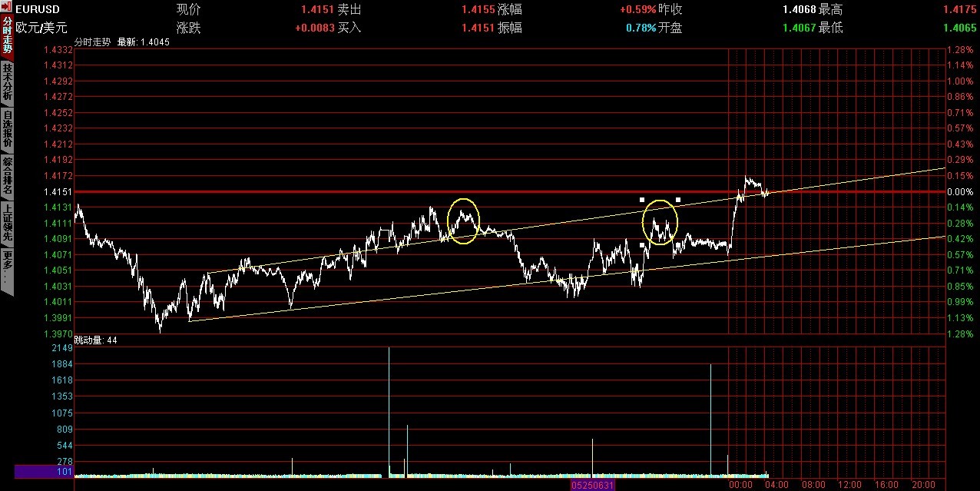This screenshot has width=980, height=491.
Task: Click the sell price 1.4155
Action: point(478,10)
